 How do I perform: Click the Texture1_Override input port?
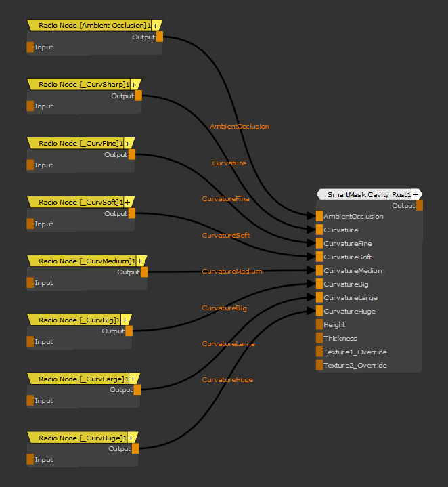point(319,352)
